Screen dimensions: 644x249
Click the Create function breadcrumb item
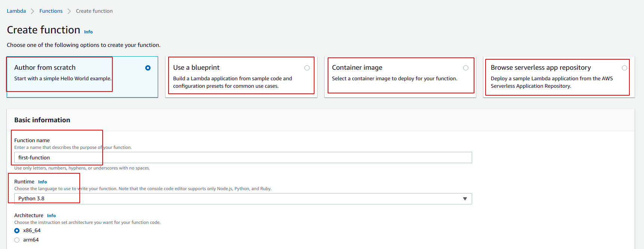pyautogui.click(x=94, y=11)
